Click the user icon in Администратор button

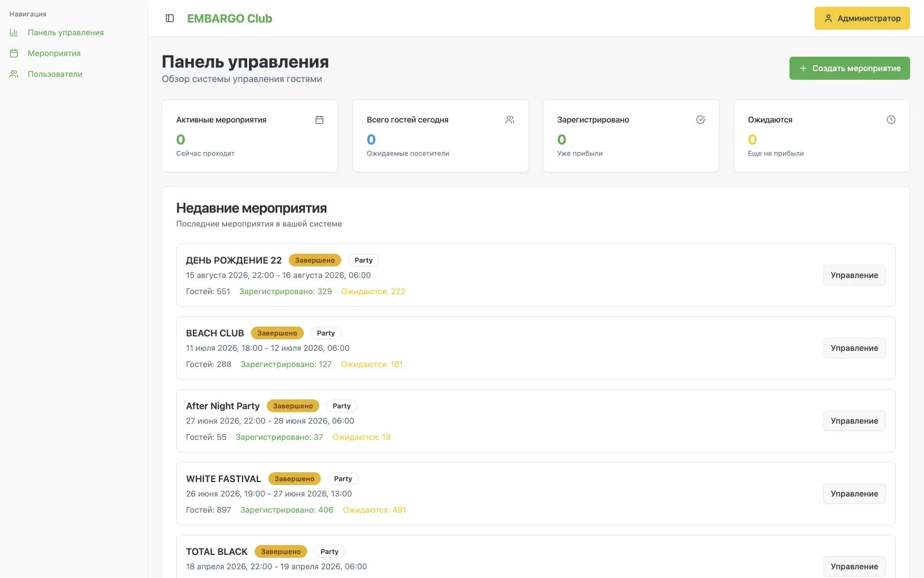click(828, 18)
